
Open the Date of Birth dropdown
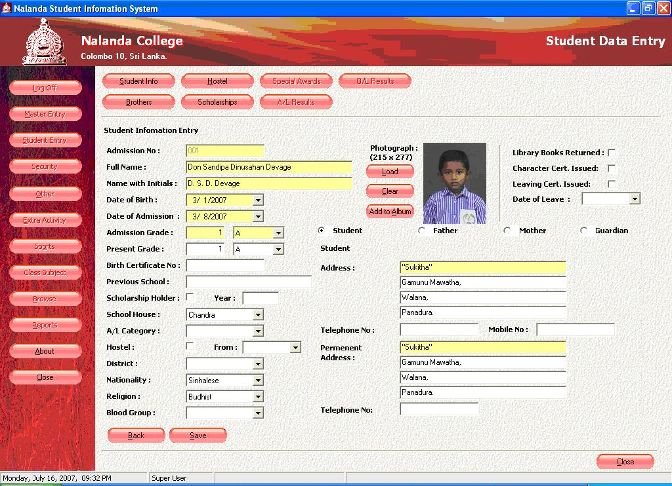(258, 200)
